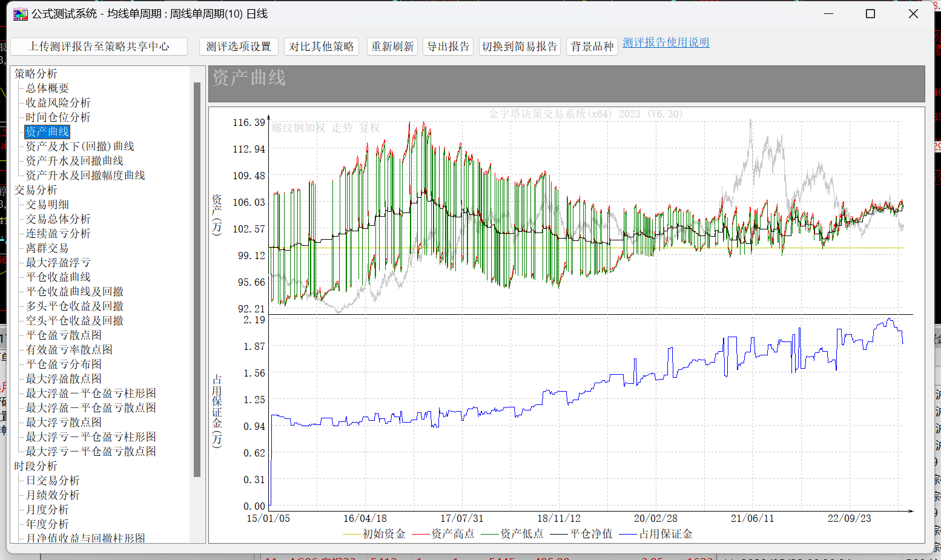The image size is (941, 560).
Task: Click the 16/04/18 date axis label
Action: click(365, 518)
